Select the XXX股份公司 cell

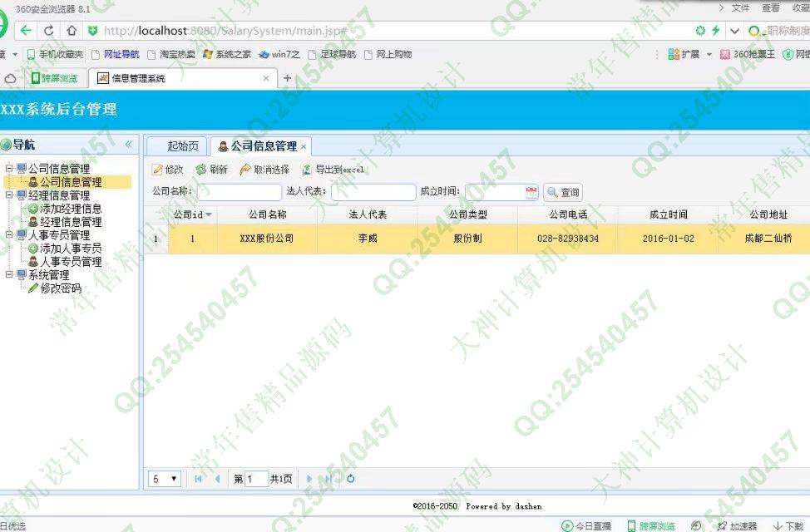click(267, 239)
